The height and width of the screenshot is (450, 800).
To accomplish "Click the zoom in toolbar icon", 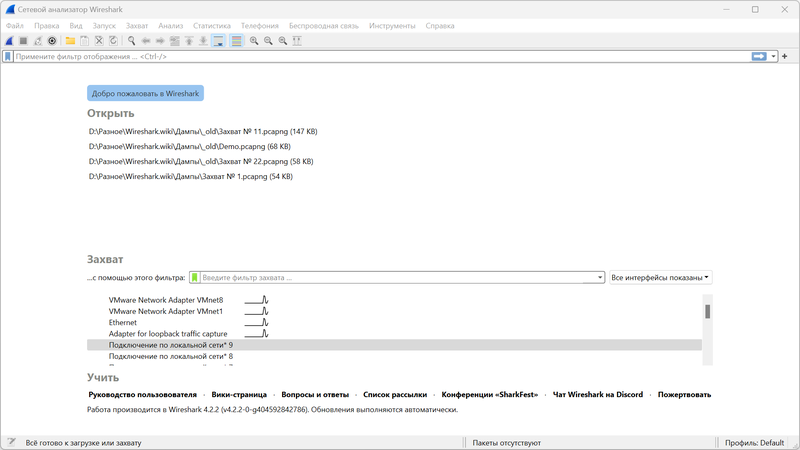I will (254, 41).
